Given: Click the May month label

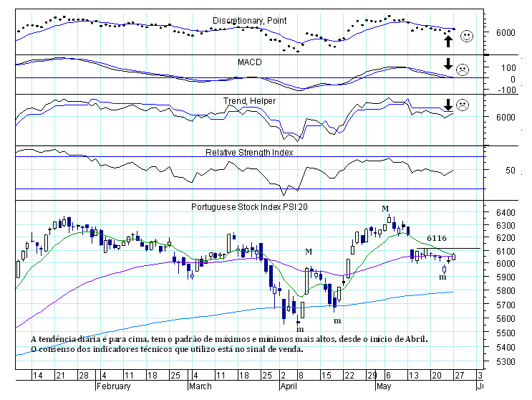Looking at the screenshot, I should (x=384, y=386).
